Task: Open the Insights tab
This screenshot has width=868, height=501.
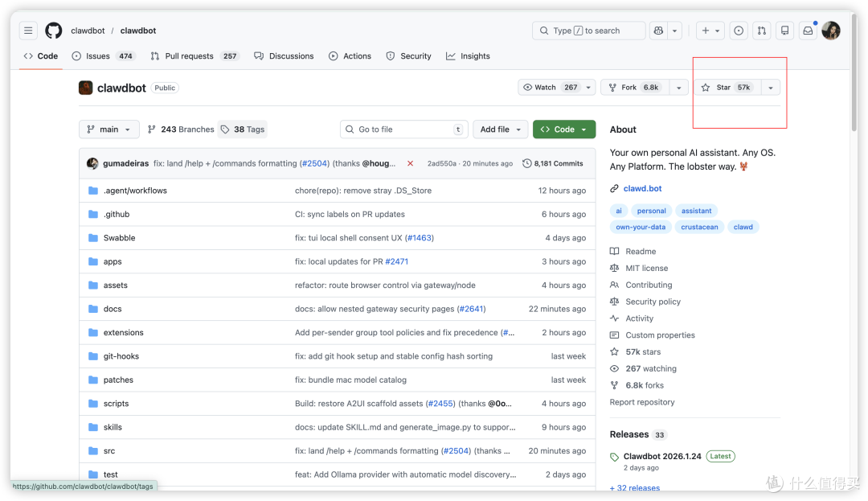Action: click(468, 56)
